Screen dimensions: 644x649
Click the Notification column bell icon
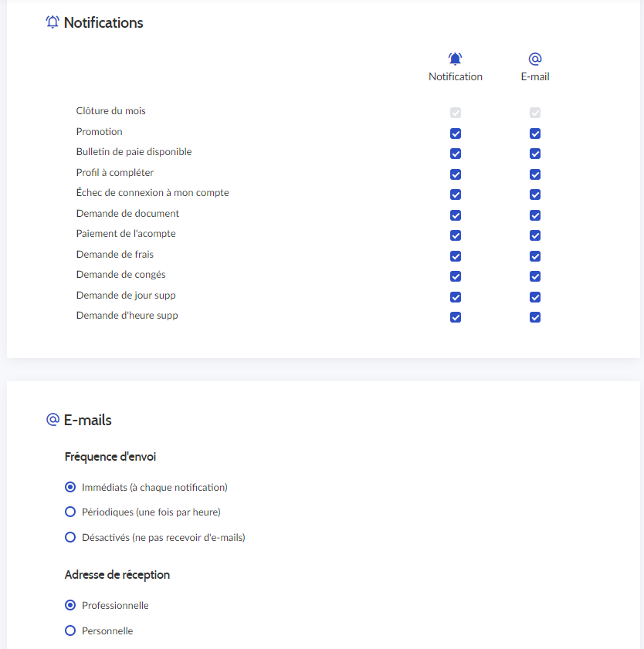coord(455,59)
